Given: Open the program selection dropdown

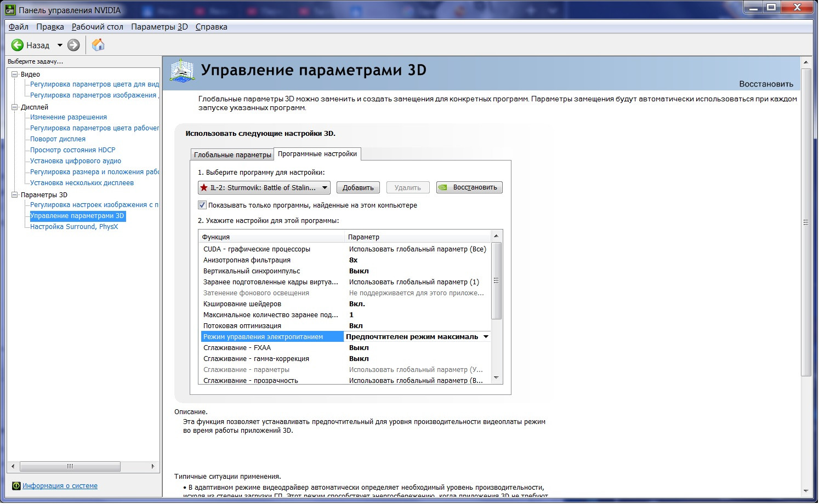Looking at the screenshot, I should click(264, 187).
